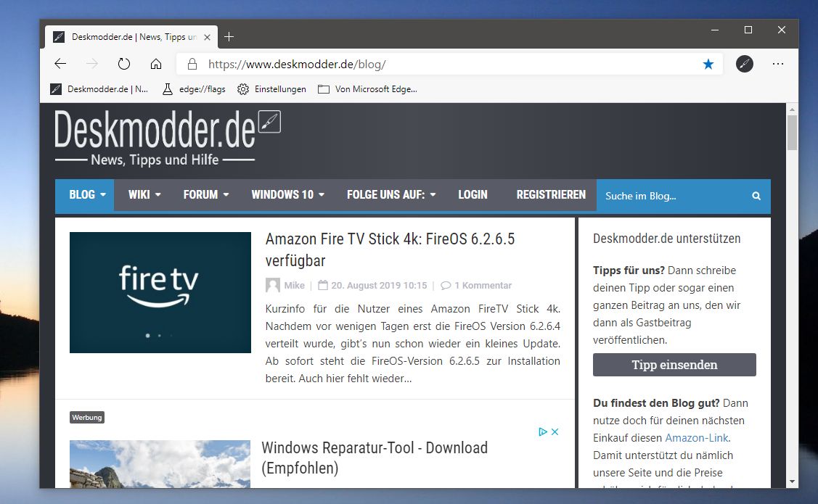This screenshot has width=818, height=504.
Task: Open the edge://flags bookmark
Action: (194, 89)
